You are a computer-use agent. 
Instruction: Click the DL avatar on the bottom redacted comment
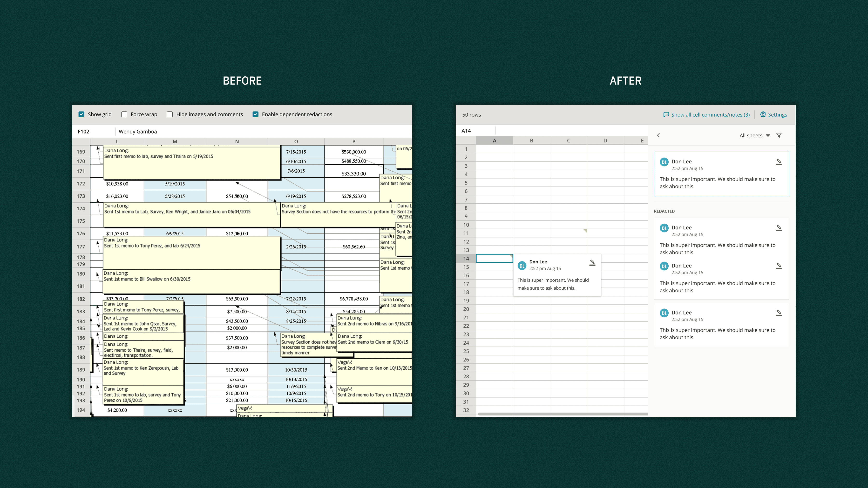coord(664,313)
